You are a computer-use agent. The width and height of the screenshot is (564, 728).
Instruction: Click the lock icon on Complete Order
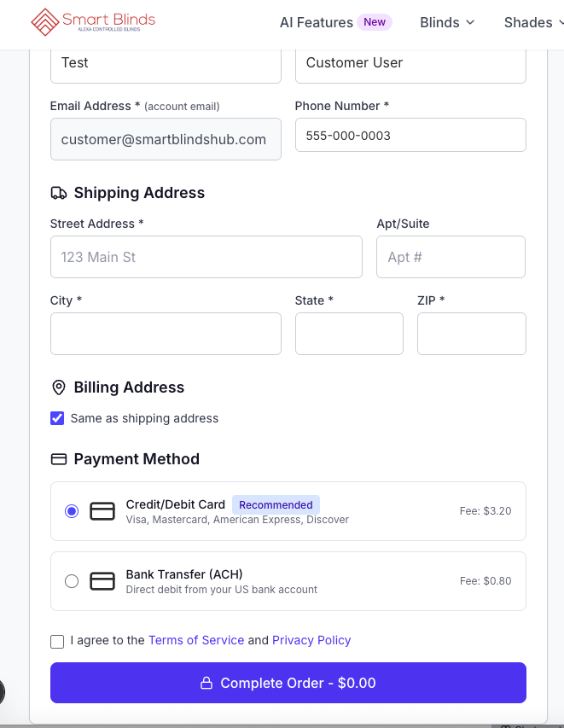[x=206, y=684]
